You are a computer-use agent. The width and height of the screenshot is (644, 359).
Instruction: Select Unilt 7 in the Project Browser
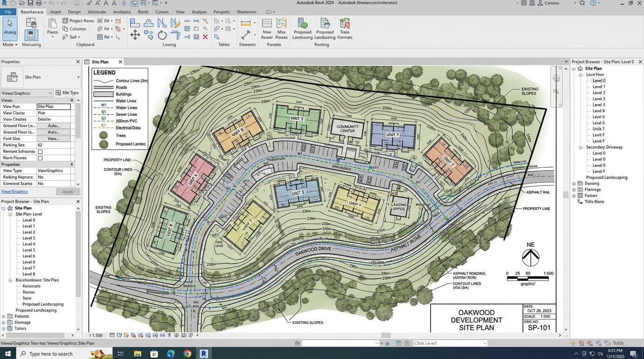click(599, 129)
